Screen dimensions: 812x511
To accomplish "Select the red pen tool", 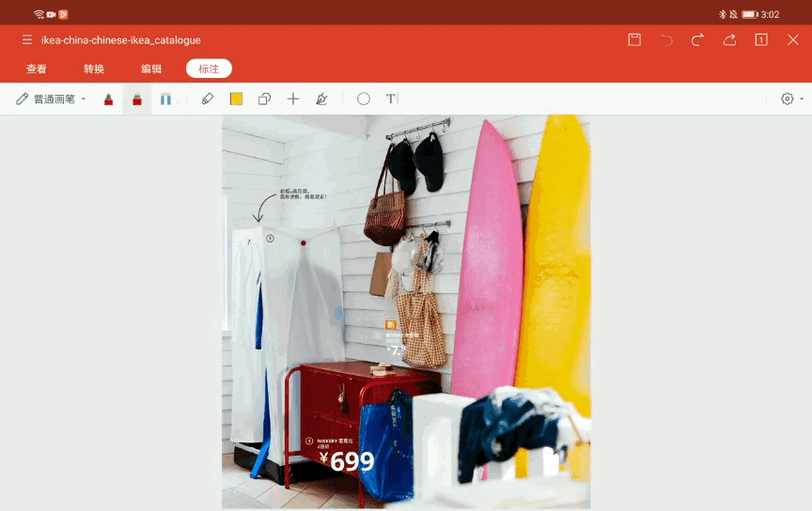I will 108,99.
